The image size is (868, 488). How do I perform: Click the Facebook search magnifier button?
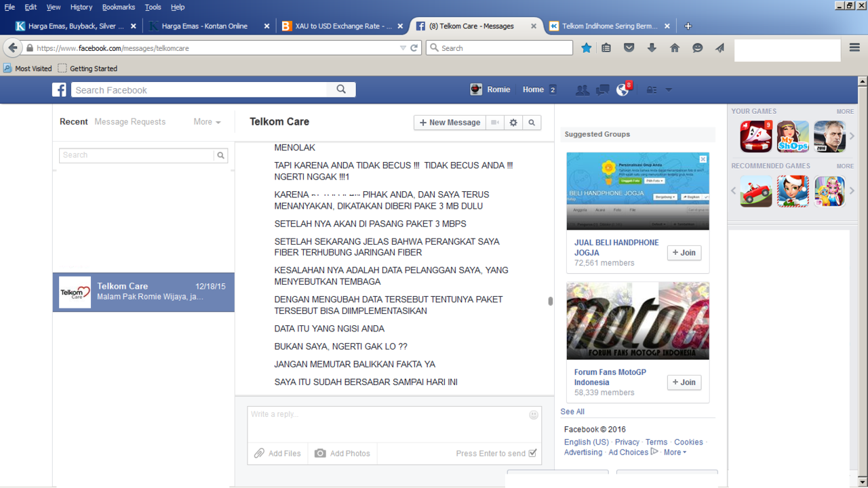tap(341, 89)
